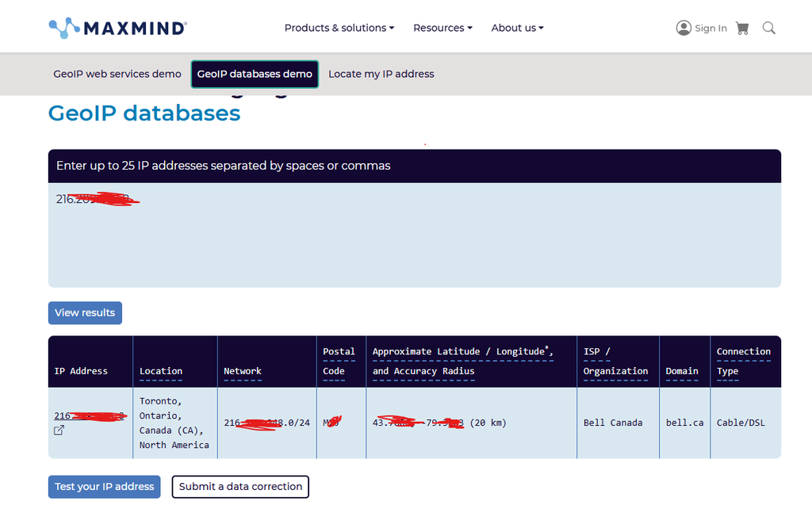This screenshot has width=812, height=513.
Task: Expand Products & solutions menu
Action: [x=339, y=28]
